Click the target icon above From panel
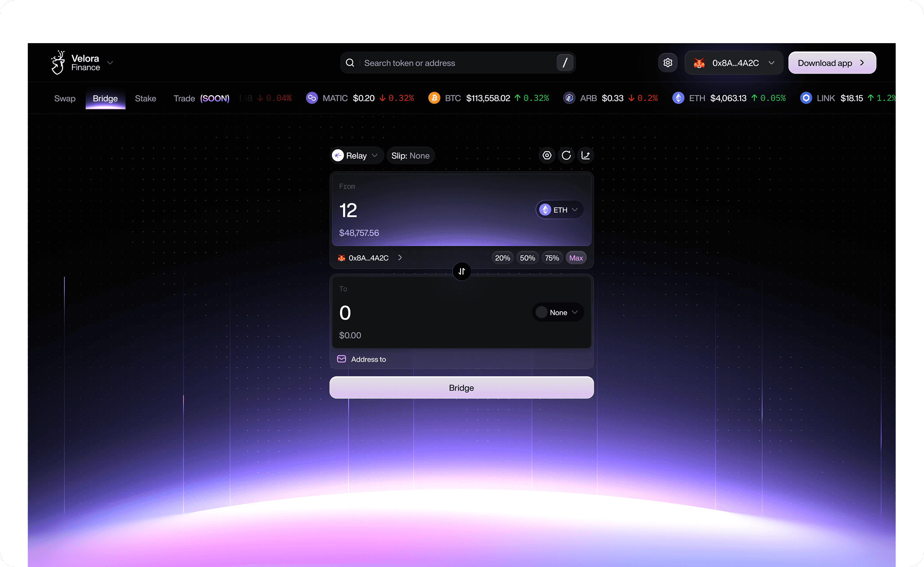This screenshot has height=567, width=924. [547, 155]
